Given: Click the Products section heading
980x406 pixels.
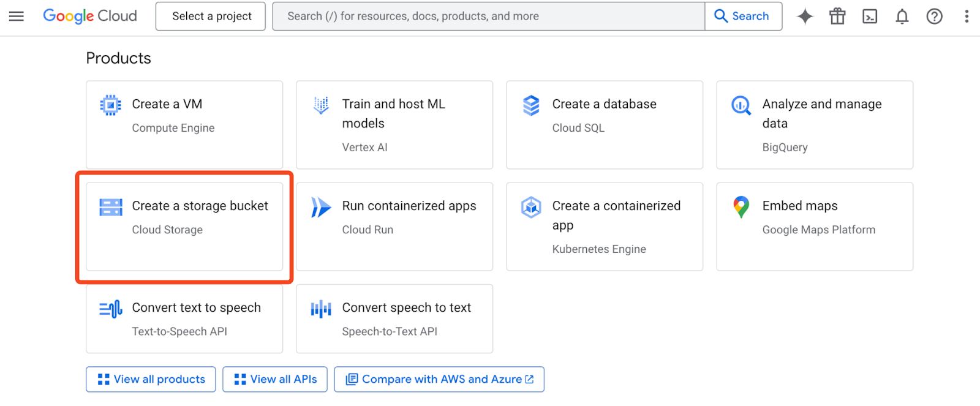Looking at the screenshot, I should 118,58.
